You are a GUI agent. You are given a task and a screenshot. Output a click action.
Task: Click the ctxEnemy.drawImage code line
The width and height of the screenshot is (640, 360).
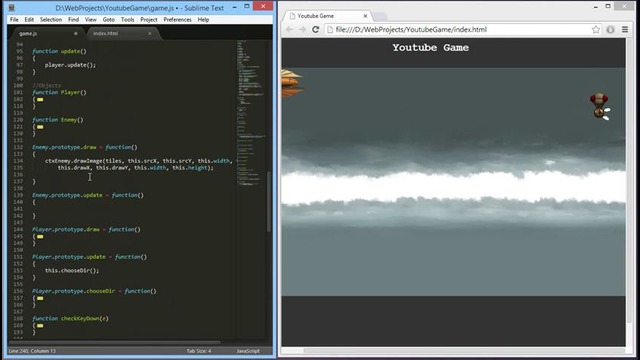(x=138, y=161)
